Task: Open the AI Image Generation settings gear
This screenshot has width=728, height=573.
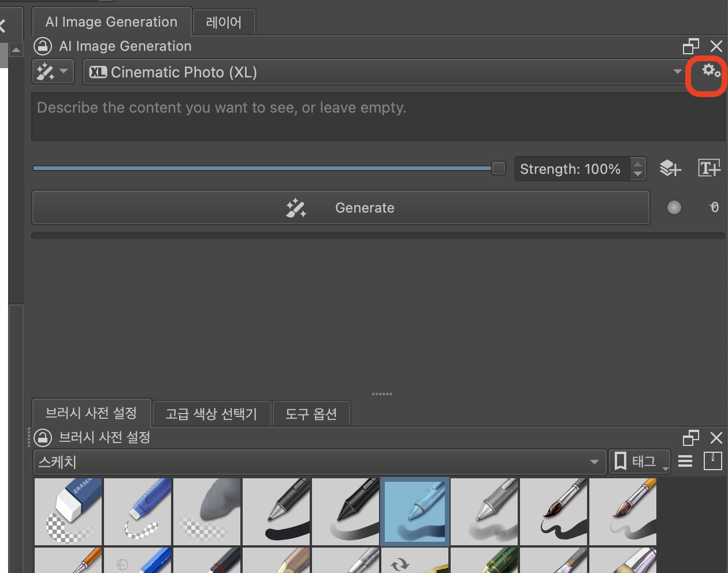Action: coord(711,71)
